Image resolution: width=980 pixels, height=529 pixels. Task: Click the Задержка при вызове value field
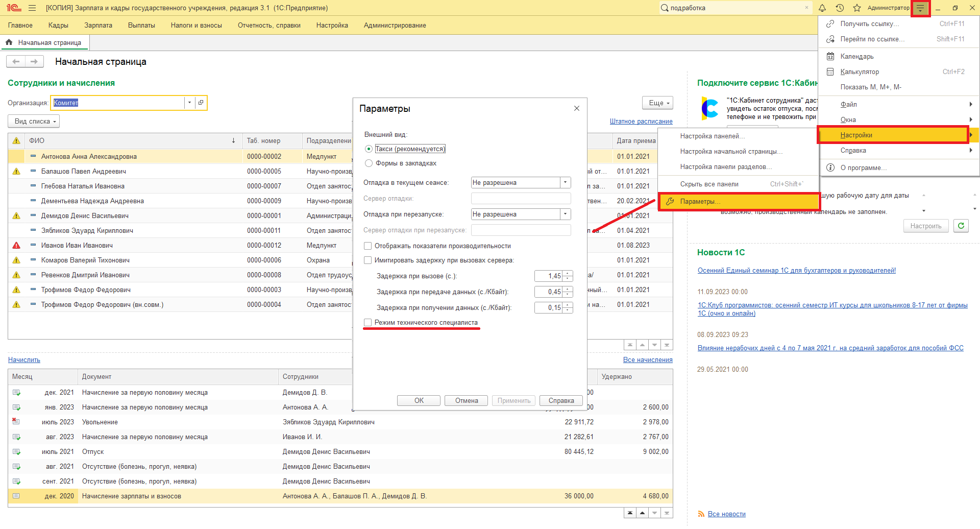pos(548,276)
